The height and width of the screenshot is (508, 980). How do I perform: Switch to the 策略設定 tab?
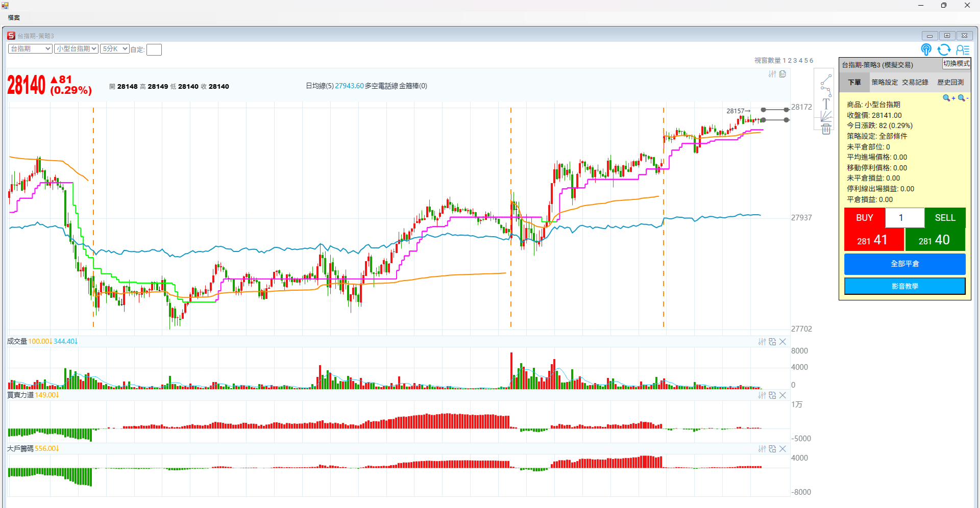coord(884,82)
